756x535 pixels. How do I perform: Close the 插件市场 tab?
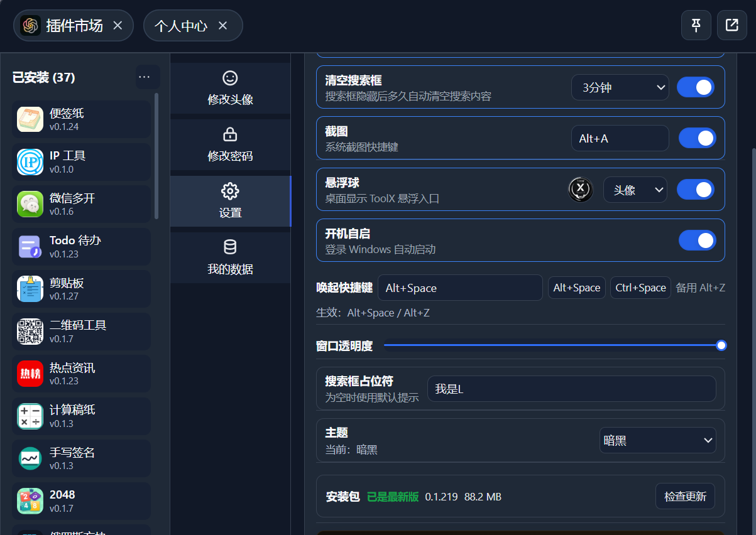(x=118, y=26)
